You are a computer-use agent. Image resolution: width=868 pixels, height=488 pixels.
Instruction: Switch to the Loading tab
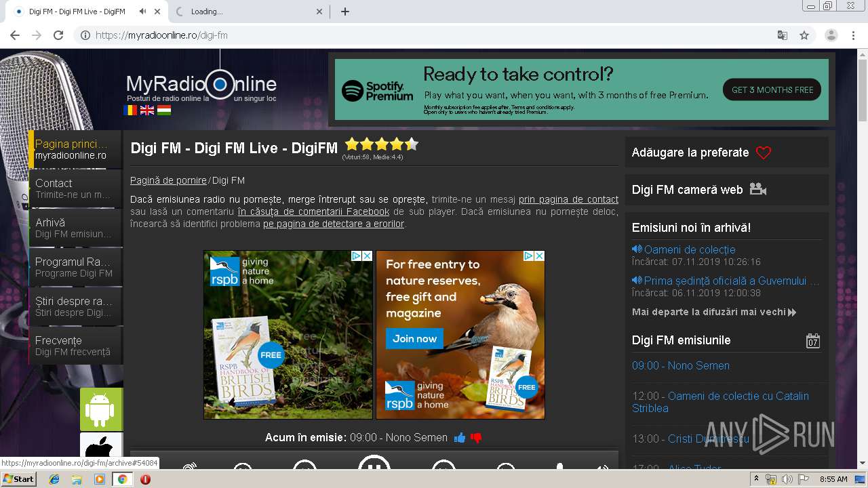click(x=248, y=12)
